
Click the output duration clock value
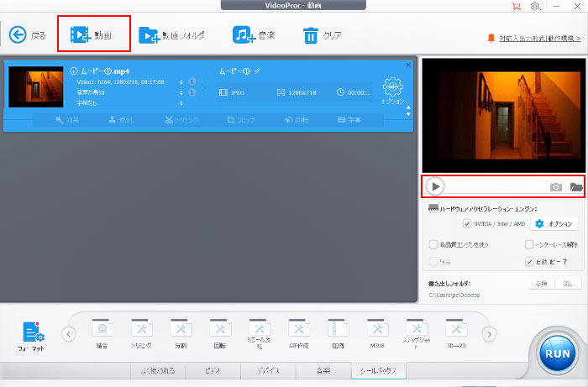pyautogui.click(x=354, y=92)
